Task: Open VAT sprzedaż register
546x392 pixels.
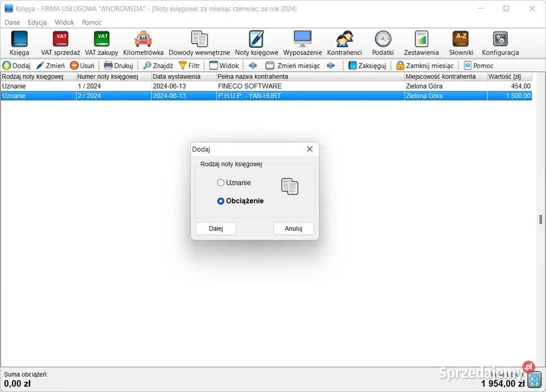Action: [60, 43]
